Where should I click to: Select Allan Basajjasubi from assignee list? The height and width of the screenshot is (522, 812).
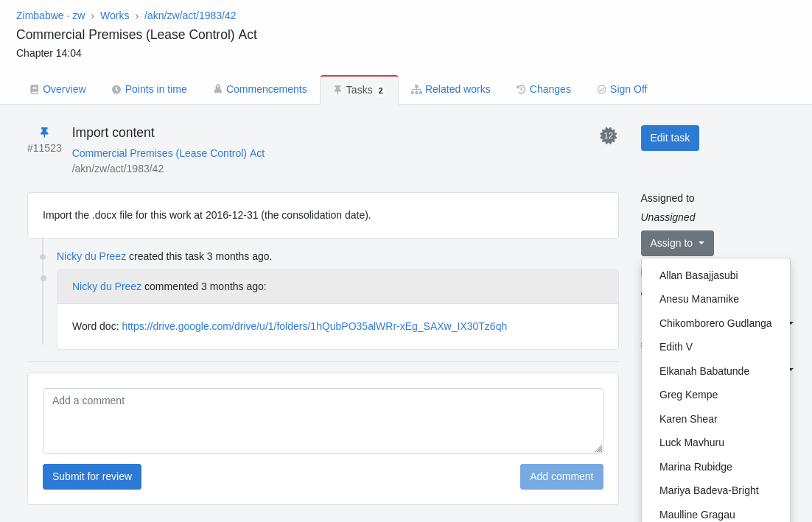(698, 275)
